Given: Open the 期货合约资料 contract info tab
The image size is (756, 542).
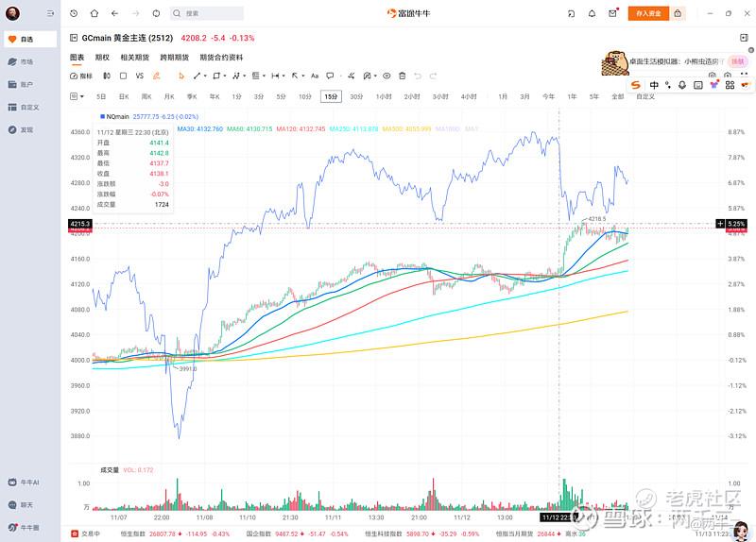Looking at the screenshot, I should 221,58.
